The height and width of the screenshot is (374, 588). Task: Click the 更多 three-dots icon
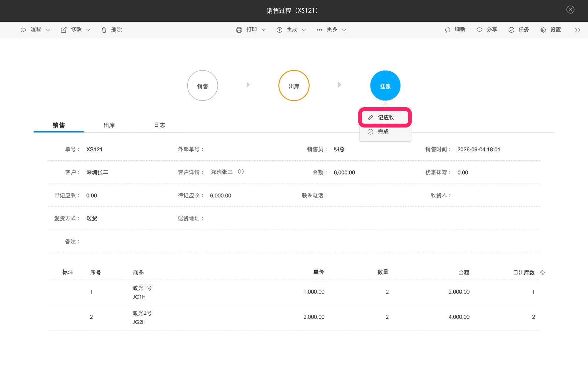(320, 30)
